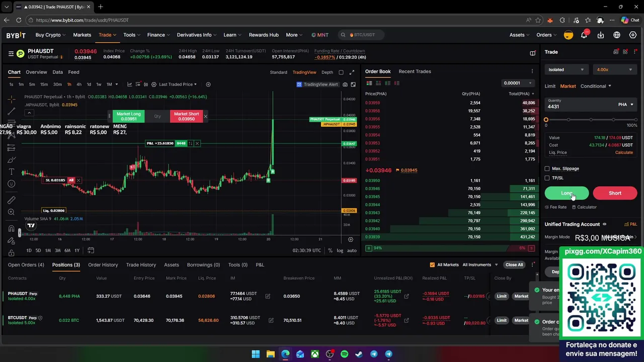Screen dimensions: 644x362
Task: Select the text tool in drawing toolbar
Action: coord(11,172)
